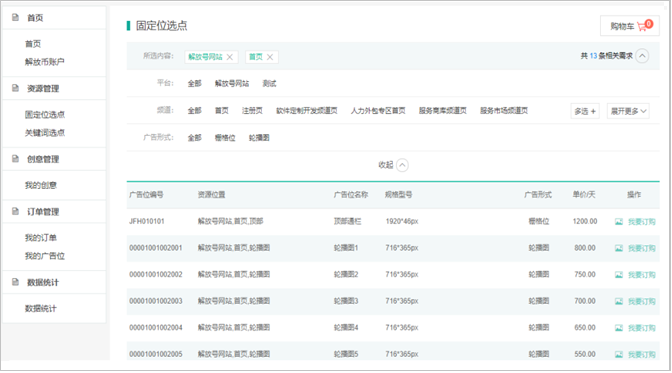672x373 pixels.
Task: Click the 13 count in 共13条相关需求
Action: pyautogui.click(x=593, y=56)
